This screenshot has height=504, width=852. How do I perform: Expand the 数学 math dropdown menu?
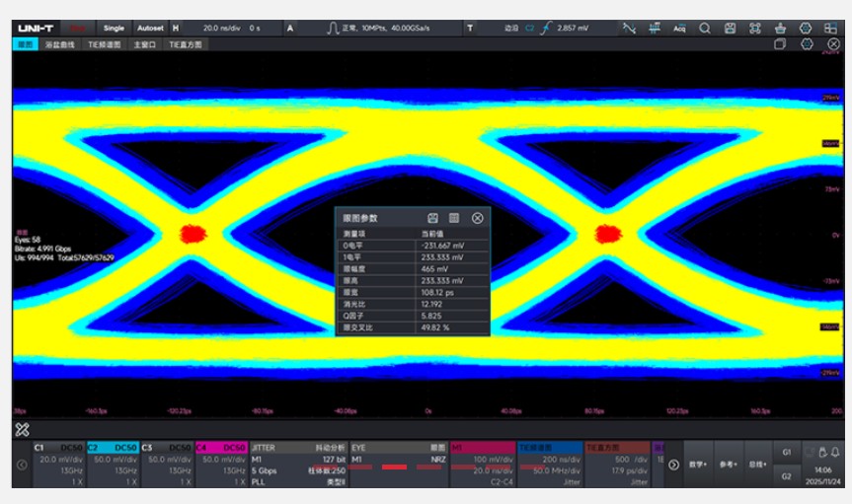tap(699, 464)
